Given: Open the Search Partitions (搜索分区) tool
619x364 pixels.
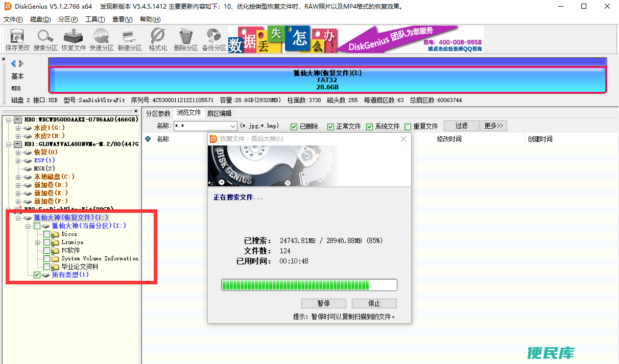Looking at the screenshot, I should coord(45,40).
